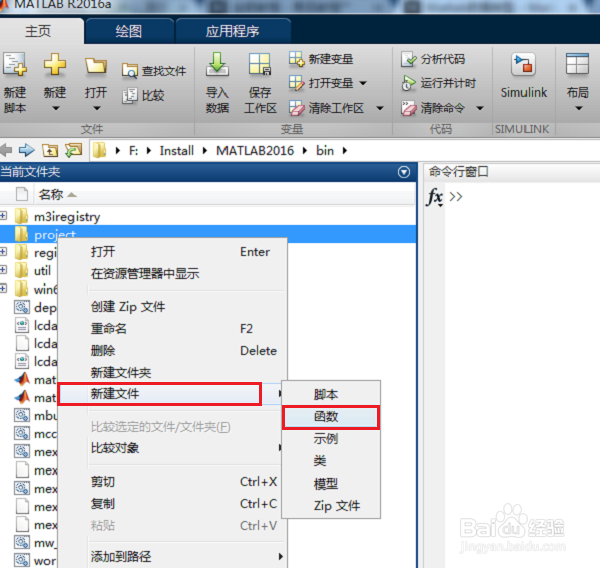
Task: Click the up-one-level folder icon
Action: (x=50, y=150)
